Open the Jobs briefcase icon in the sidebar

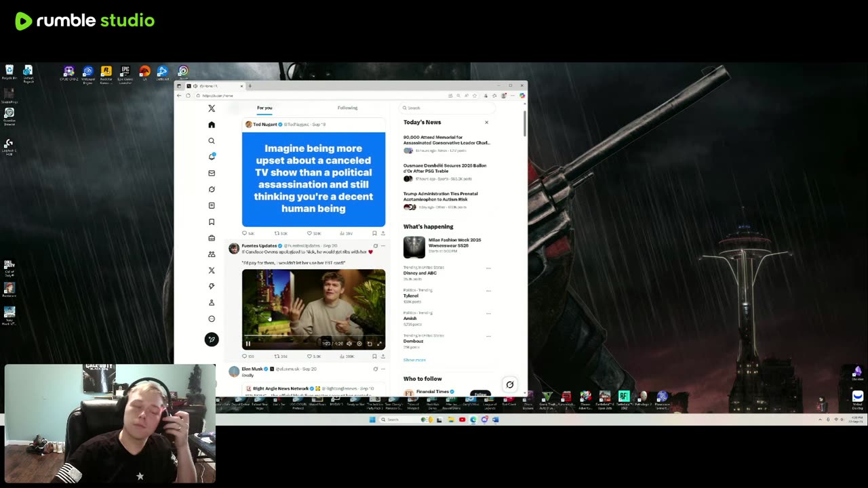(x=212, y=238)
